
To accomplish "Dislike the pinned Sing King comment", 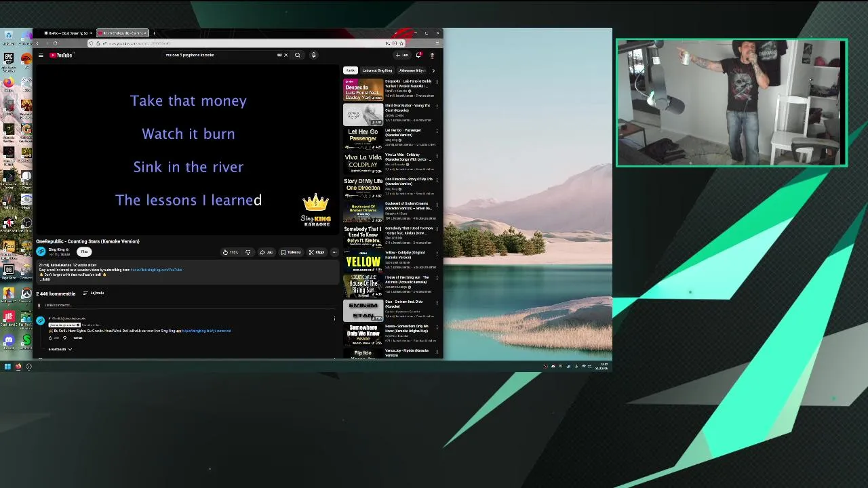I will tap(66, 338).
